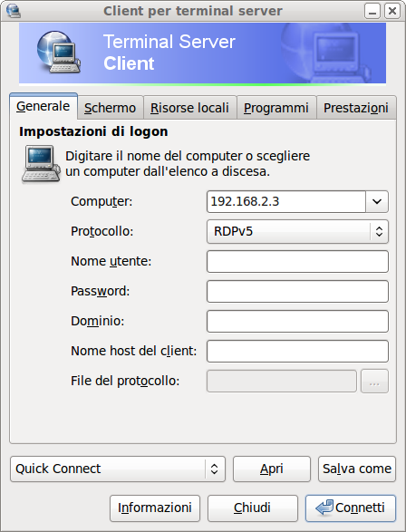Focus the Nome utente input field
Screen dimensions: 406x532
[x=297, y=262]
